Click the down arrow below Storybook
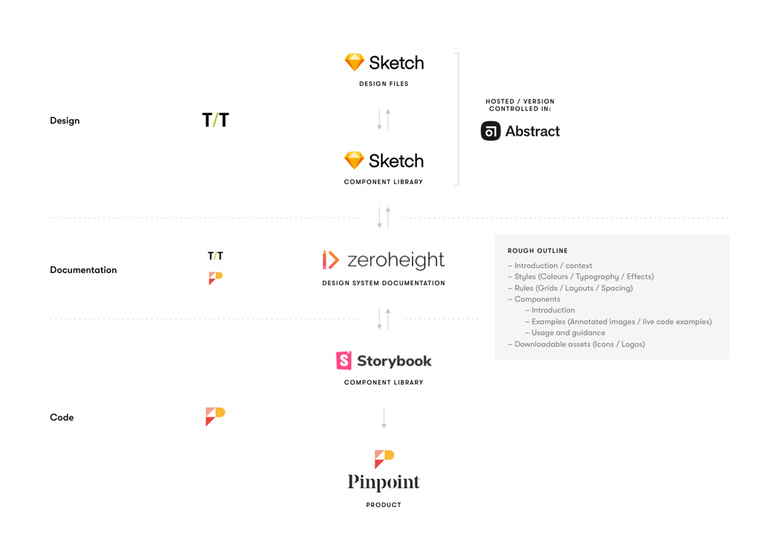This screenshot has width=768, height=546. point(384,418)
